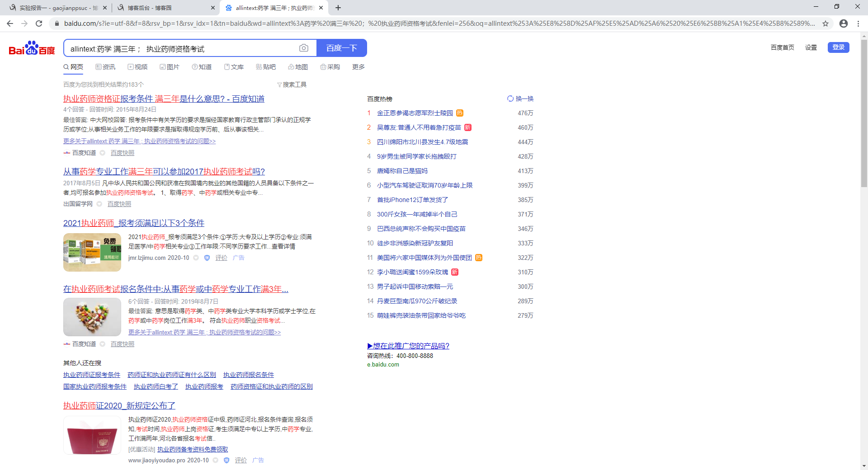Click related search 执业药师证报考条件

92,375
